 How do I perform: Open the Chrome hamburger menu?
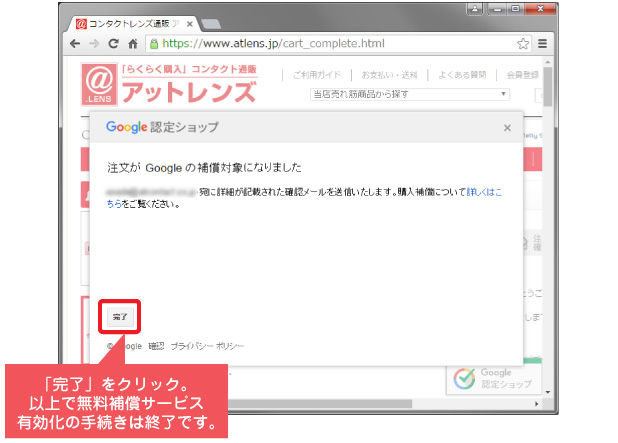(x=542, y=44)
